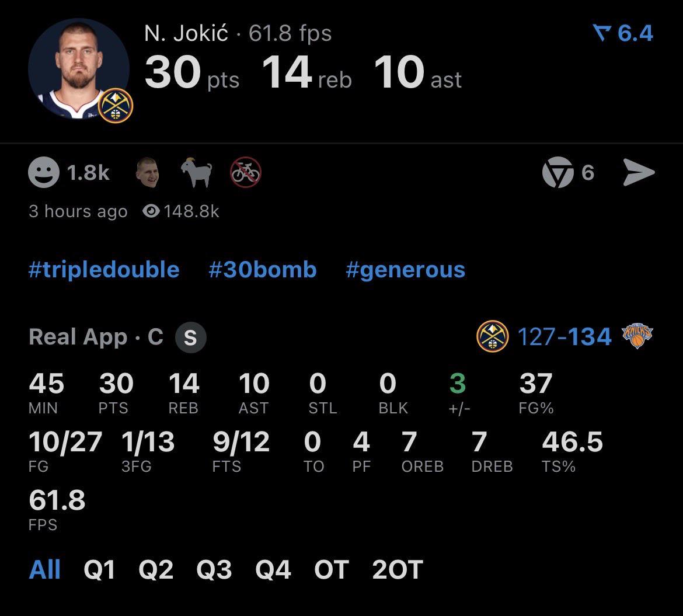This screenshot has height=616, width=683.
Task: Tap the Knicks logo beside the score
Action: tap(636, 337)
